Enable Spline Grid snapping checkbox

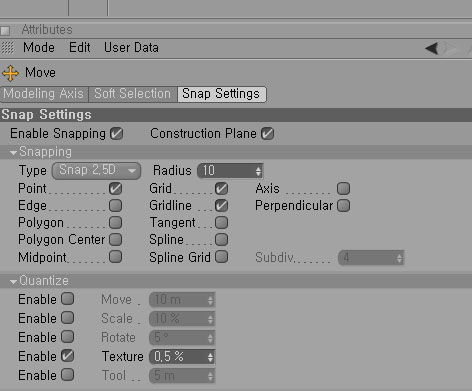[221, 257]
